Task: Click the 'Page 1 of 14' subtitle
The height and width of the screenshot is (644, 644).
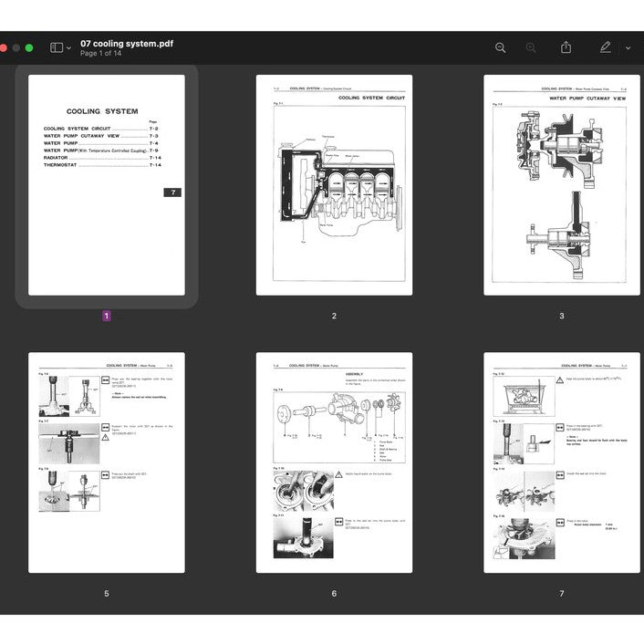Action: [100, 54]
